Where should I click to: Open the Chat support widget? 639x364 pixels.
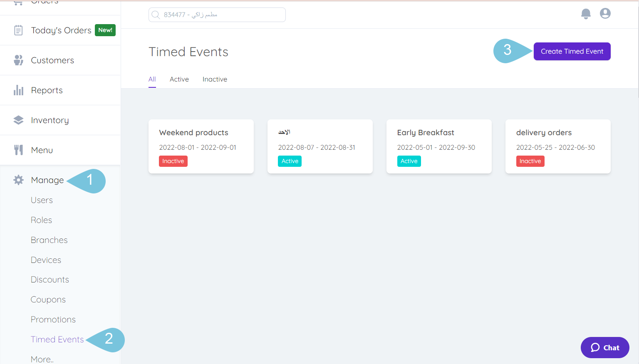pyautogui.click(x=604, y=347)
